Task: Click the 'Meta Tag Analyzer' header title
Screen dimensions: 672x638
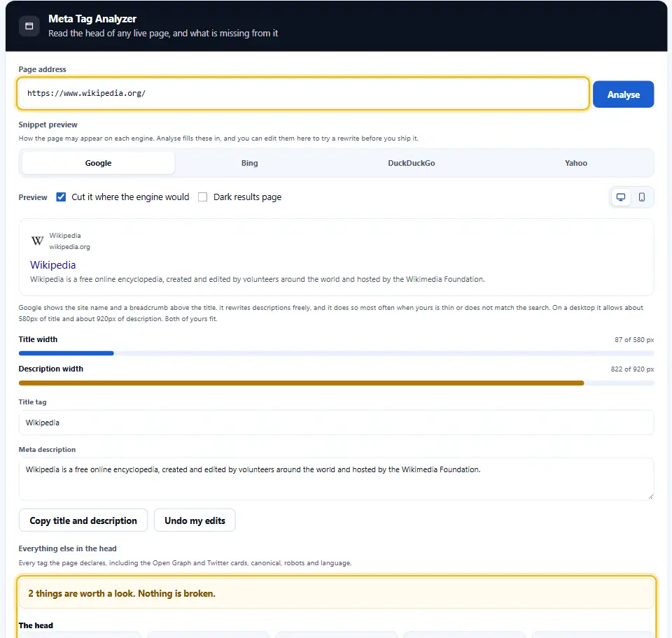Action: [92, 19]
